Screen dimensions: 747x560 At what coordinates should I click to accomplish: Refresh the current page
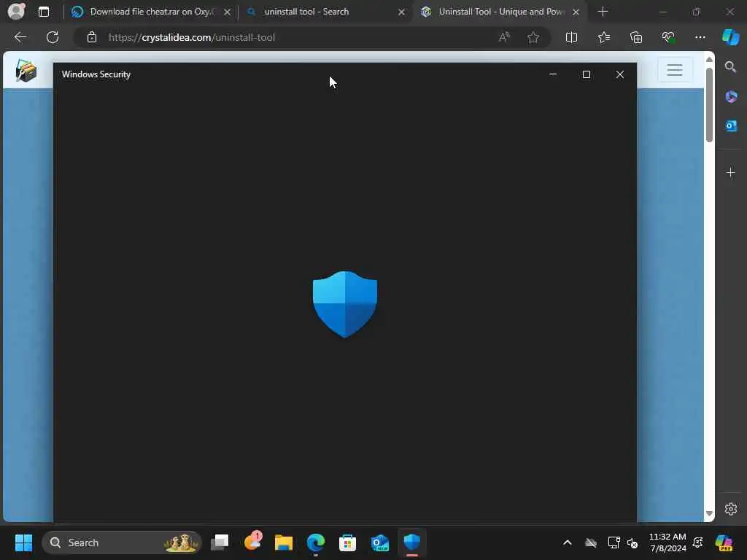53,37
